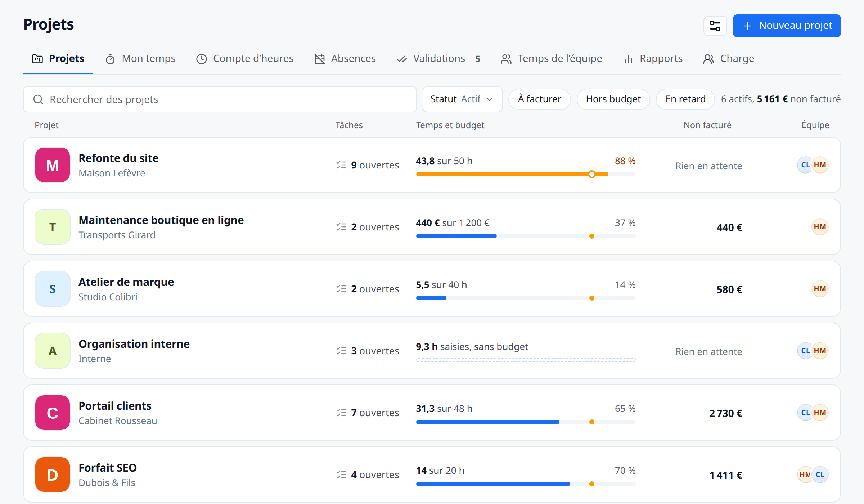Click the orange D avatar for Forfait SEO

pos(53,474)
